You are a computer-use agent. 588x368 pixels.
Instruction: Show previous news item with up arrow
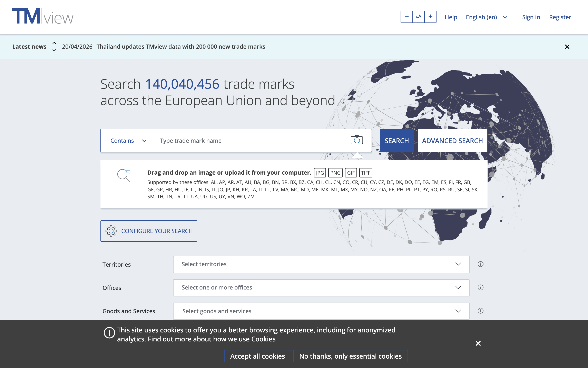point(54,43)
